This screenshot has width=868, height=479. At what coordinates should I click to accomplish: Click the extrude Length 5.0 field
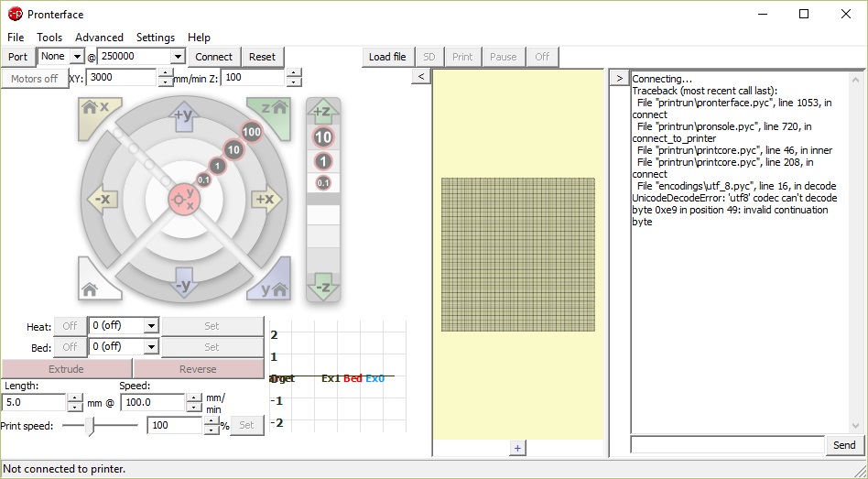34,403
